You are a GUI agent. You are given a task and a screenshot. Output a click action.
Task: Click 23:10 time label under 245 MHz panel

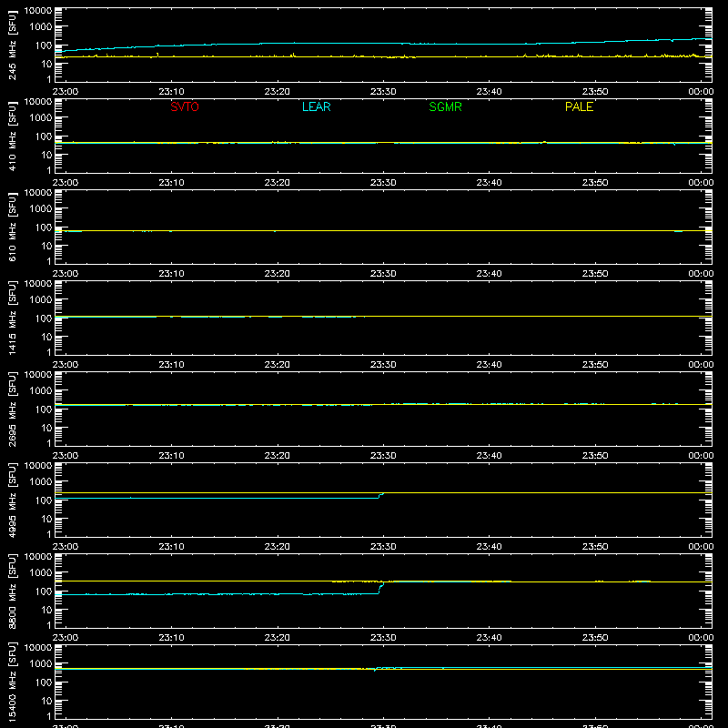171,92
